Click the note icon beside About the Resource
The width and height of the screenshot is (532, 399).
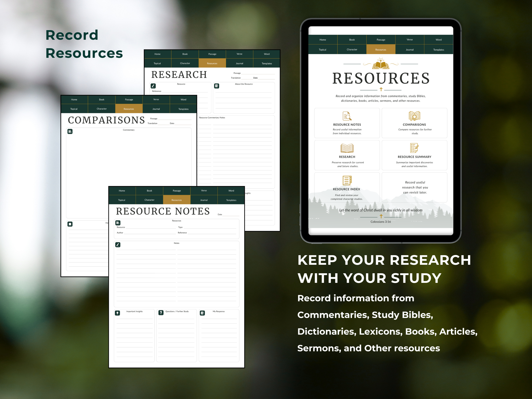[x=217, y=86]
